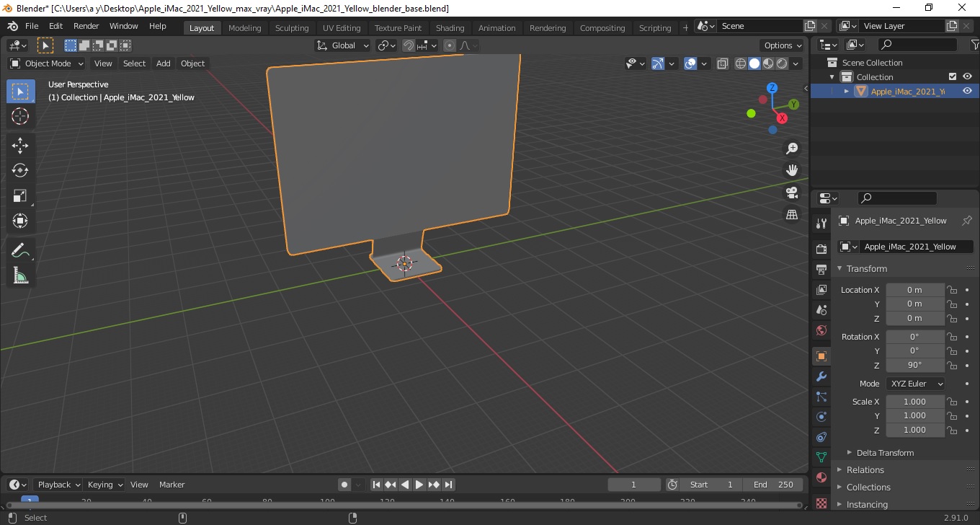Switch to Sculpting workspace tab
The image size is (980, 525).
coord(292,28)
